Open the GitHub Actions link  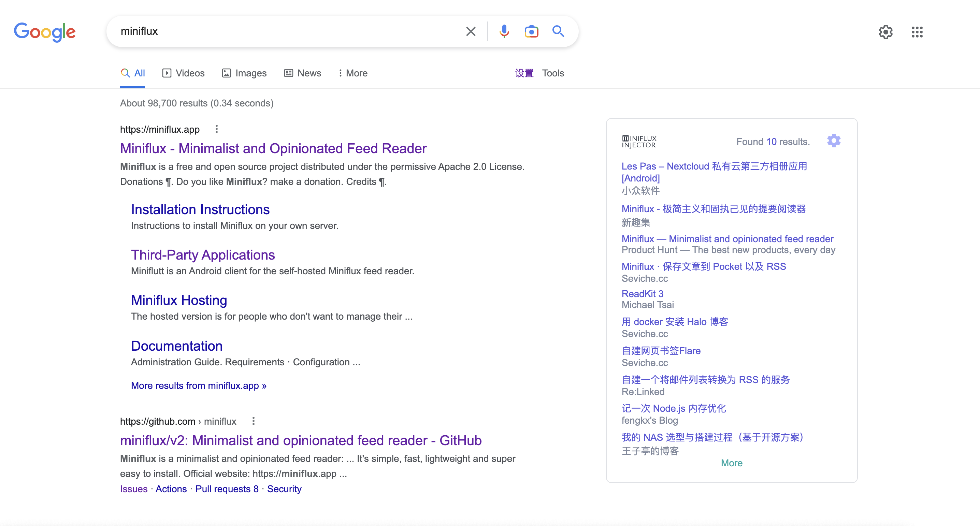pos(171,489)
